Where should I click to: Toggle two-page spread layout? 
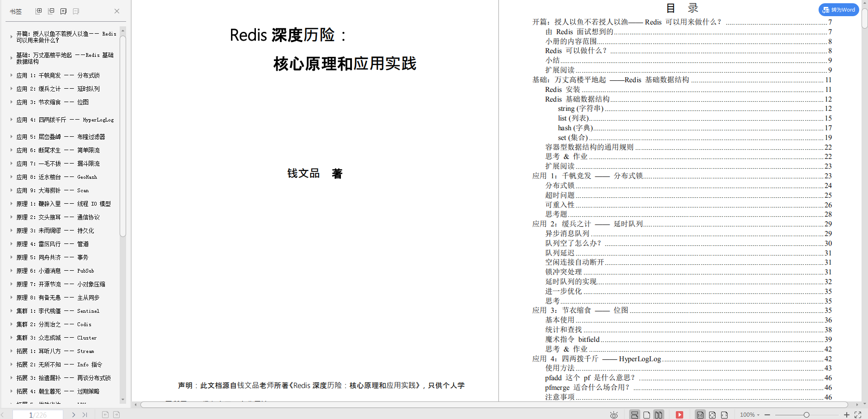click(659, 415)
